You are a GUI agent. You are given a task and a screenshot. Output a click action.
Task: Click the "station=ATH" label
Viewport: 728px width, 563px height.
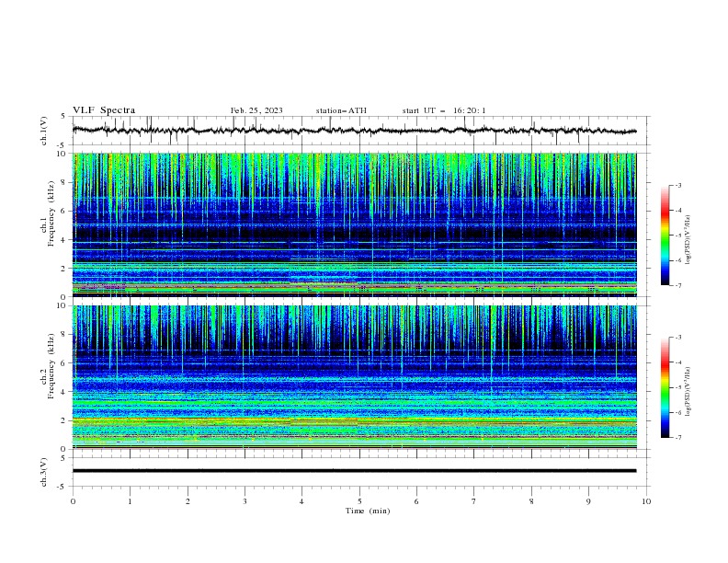pyautogui.click(x=341, y=110)
